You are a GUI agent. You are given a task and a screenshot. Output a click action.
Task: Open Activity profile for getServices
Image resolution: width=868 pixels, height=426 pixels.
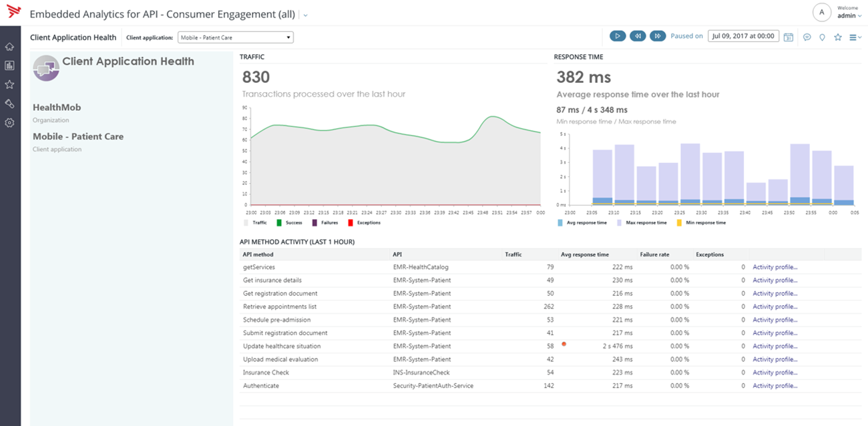click(775, 267)
